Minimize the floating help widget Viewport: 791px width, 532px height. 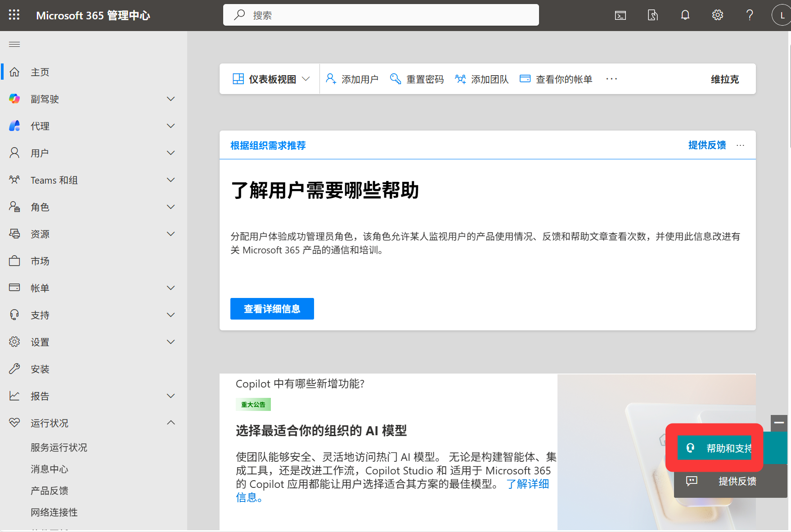coord(779,423)
